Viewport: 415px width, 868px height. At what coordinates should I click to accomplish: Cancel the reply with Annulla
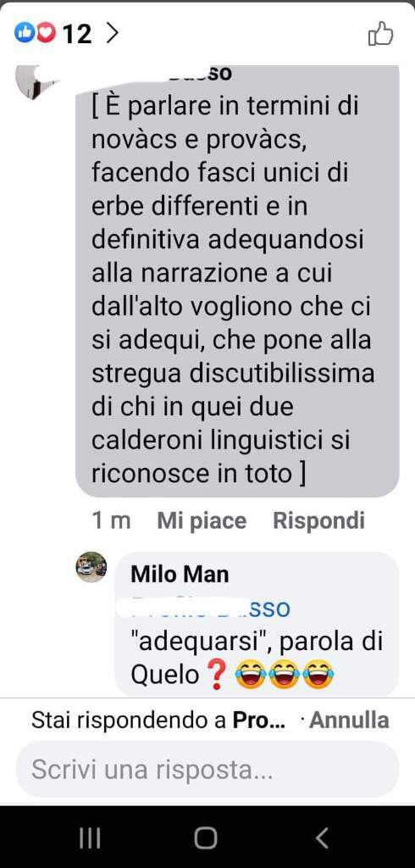[x=349, y=721]
